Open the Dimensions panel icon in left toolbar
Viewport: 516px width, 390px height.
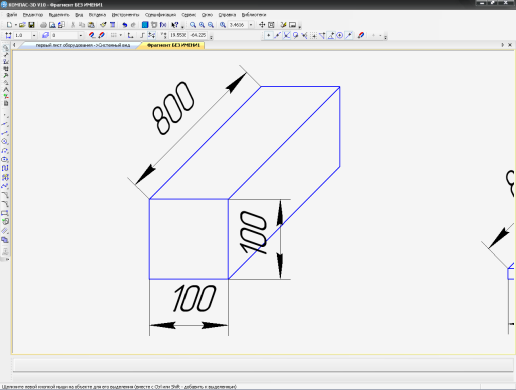tap(5, 54)
